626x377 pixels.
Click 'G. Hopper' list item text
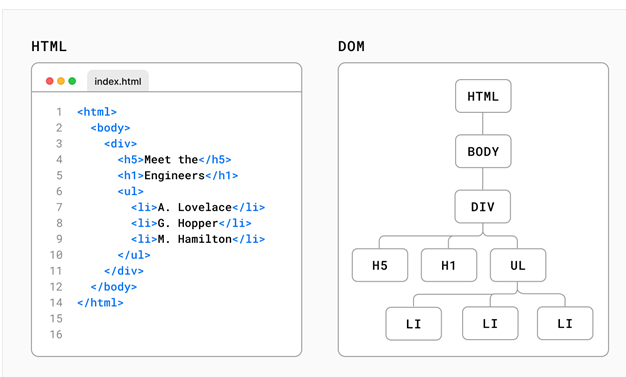tap(188, 223)
